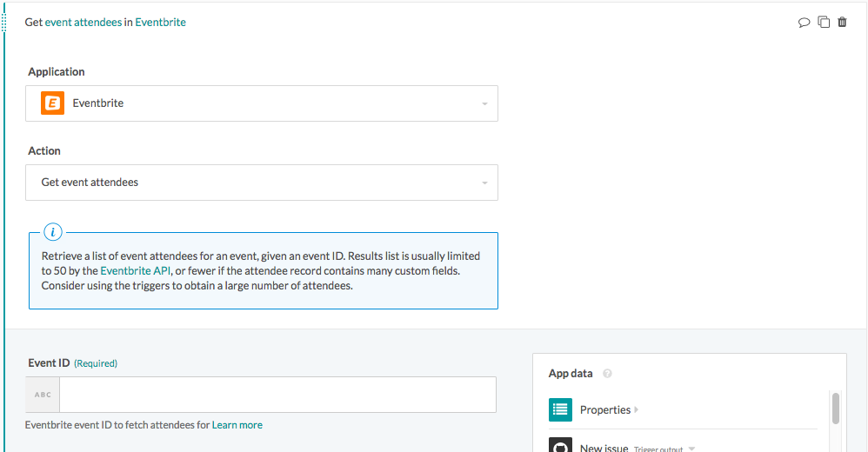The height and width of the screenshot is (452, 868).
Task: Expand the New issue trigger output
Action: pos(691,449)
